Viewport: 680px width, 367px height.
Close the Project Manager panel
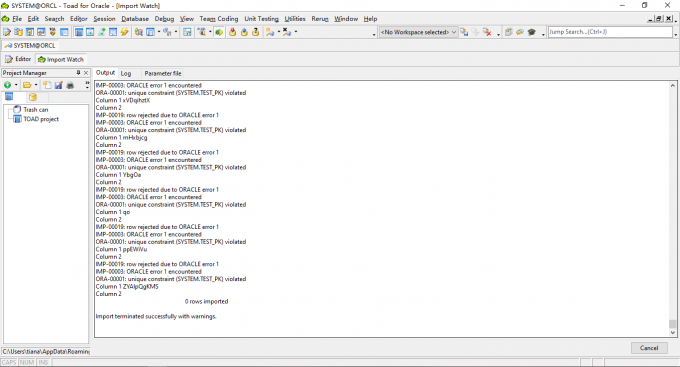pyautogui.click(x=86, y=72)
